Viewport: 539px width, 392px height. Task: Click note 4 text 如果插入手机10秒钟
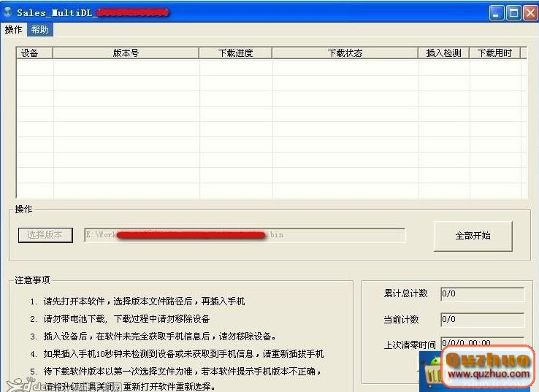click(83, 354)
